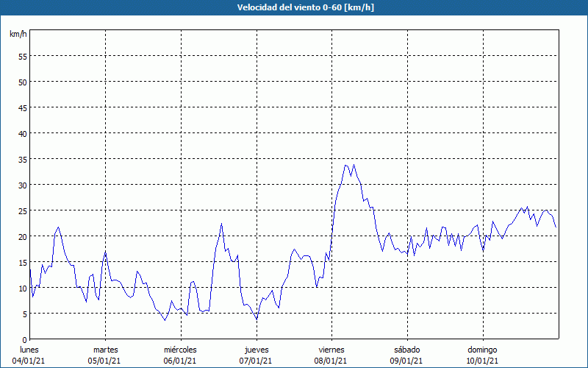Select the 0 value on the y-axis

(25, 341)
